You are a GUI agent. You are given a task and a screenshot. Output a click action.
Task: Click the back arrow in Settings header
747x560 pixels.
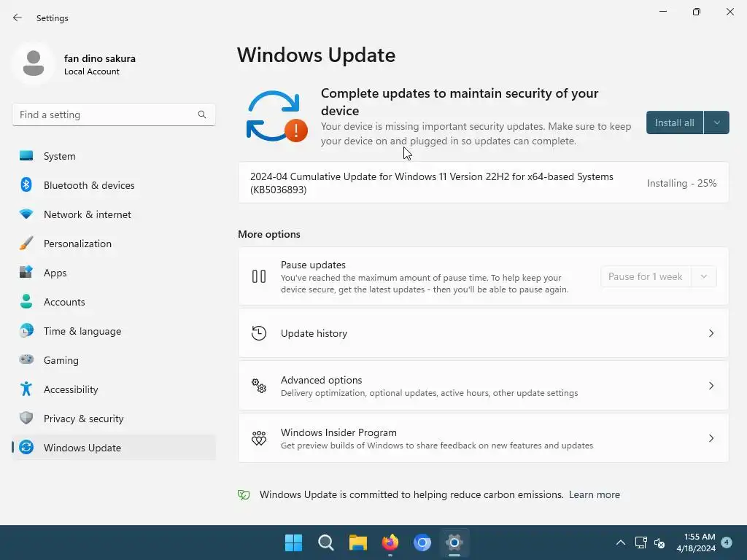click(18, 17)
